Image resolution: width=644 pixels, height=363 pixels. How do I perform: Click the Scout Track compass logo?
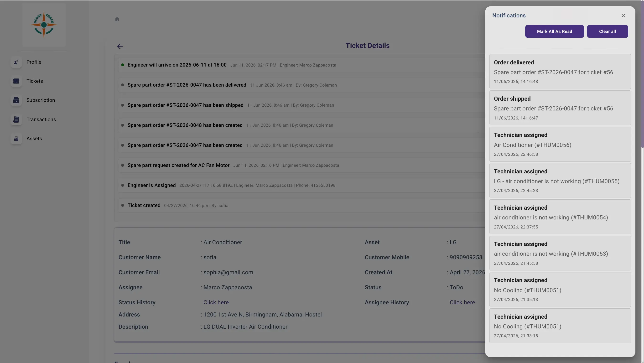44,25
